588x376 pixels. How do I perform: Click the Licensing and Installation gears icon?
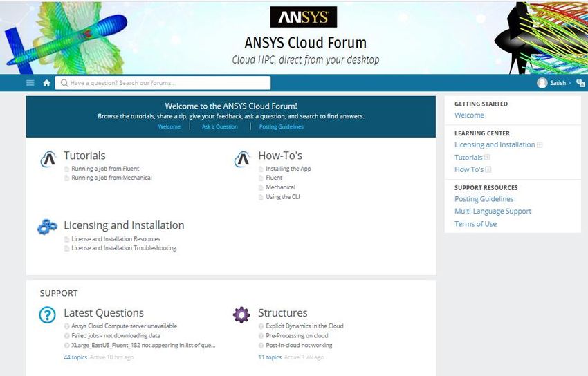tap(48, 227)
